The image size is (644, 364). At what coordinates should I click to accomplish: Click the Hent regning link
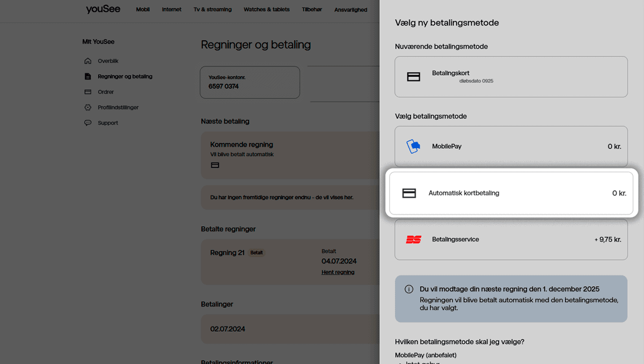338,272
